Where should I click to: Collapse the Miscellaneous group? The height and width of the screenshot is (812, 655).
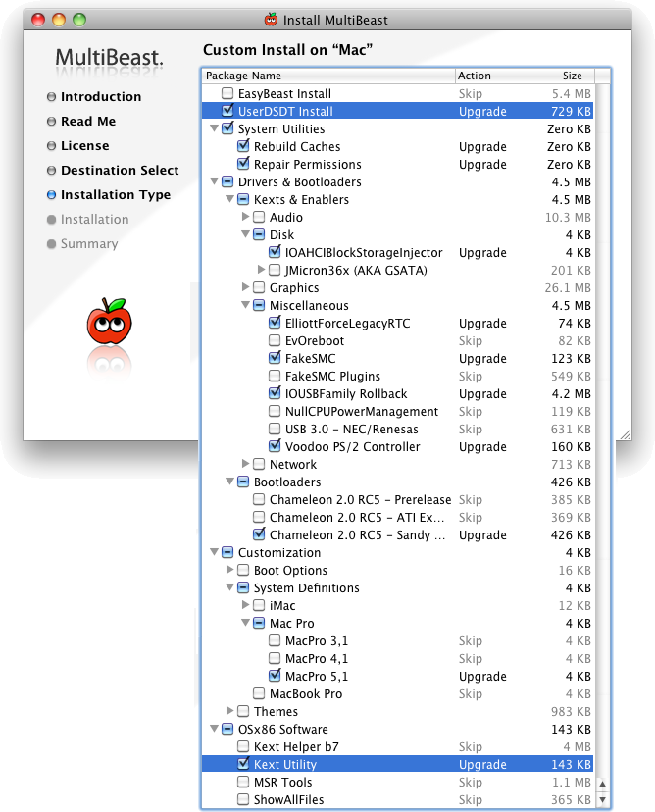[x=246, y=305]
